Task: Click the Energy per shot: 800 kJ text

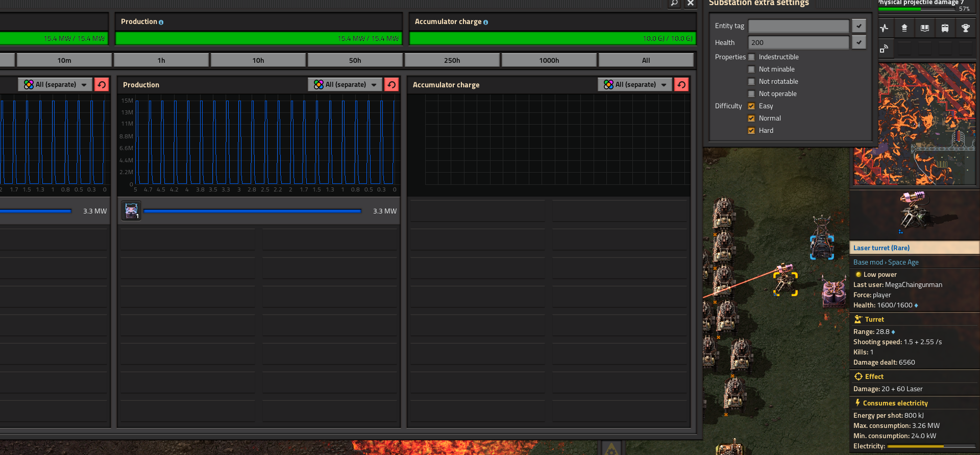Action: pos(889,415)
